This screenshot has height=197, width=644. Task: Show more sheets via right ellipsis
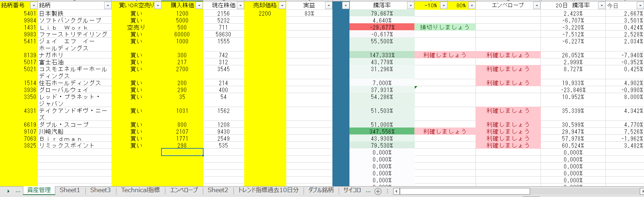[x=368, y=191]
